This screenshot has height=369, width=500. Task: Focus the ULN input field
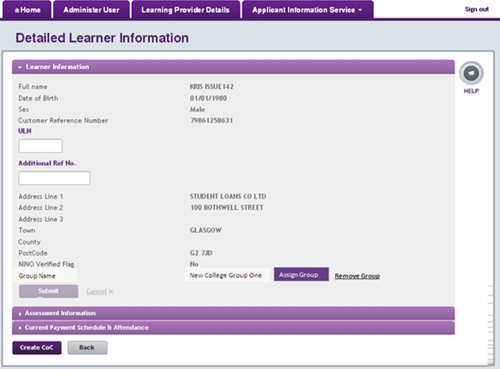[x=40, y=146]
